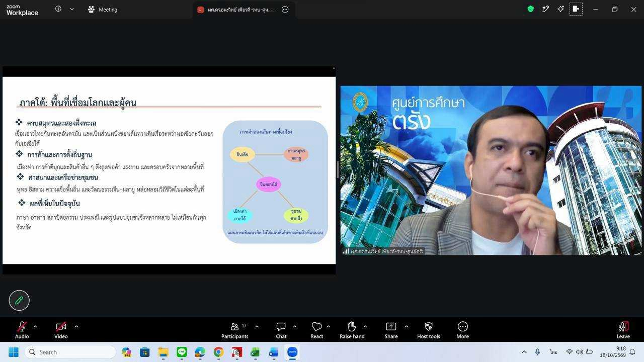Click the Zoom Workplace logo
This screenshot has height=362, width=644.
[x=22, y=10]
